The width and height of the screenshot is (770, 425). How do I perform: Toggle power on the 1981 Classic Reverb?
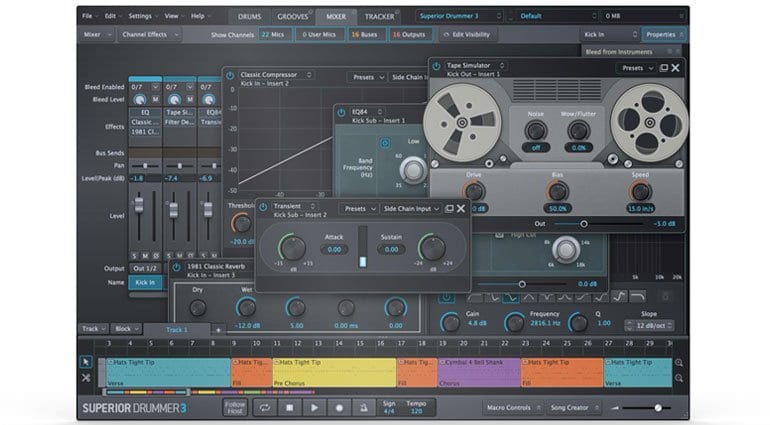tap(176, 268)
